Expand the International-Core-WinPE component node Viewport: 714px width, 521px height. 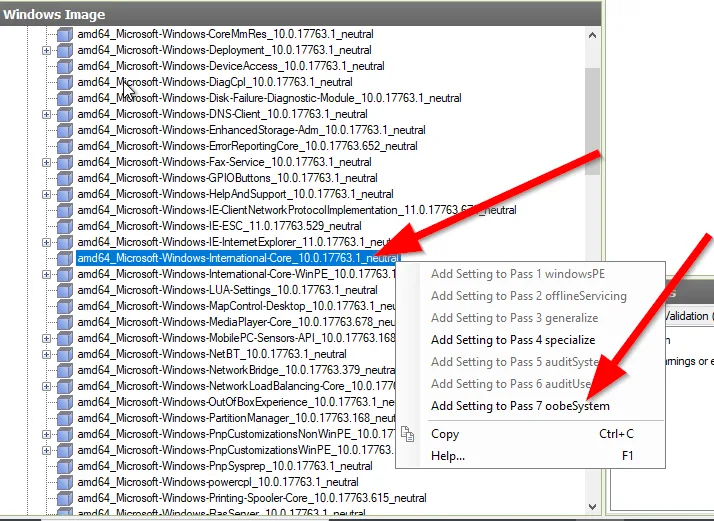46,274
